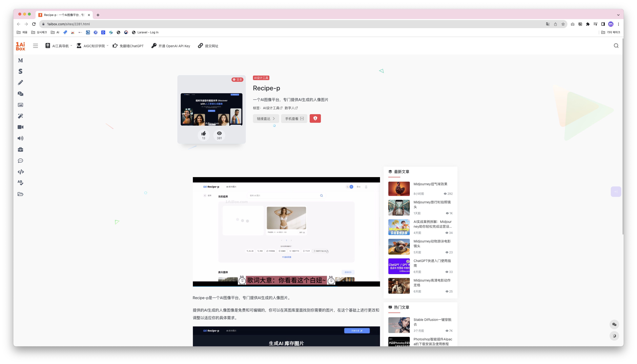Open 数字人 tag link
This screenshot has height=364, width=637.
tap(291, 108)
